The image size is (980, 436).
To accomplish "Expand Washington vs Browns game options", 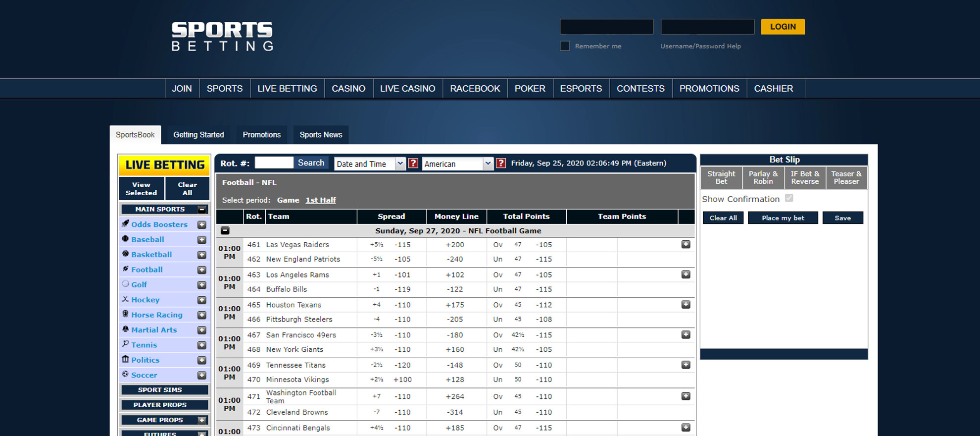I will click(686, 396).
